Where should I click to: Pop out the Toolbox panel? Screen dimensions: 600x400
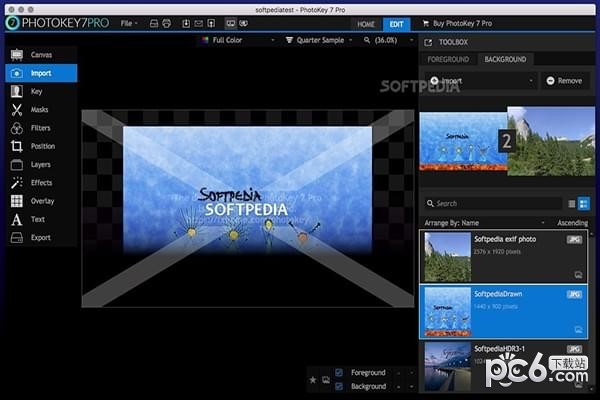428,42
